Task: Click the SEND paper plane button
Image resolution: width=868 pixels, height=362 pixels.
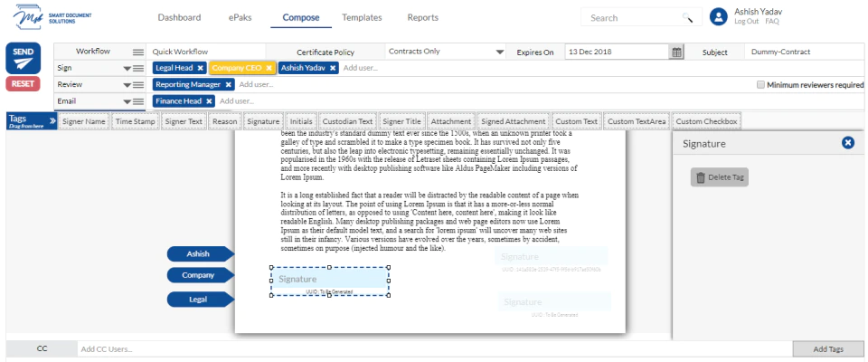Action: pos(24,58)
